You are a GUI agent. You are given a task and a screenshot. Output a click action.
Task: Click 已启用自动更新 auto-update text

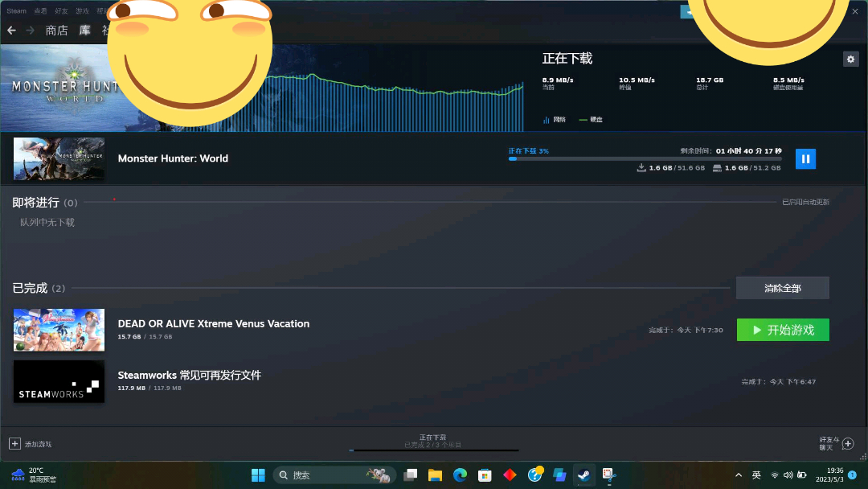(x=805, y=202)
